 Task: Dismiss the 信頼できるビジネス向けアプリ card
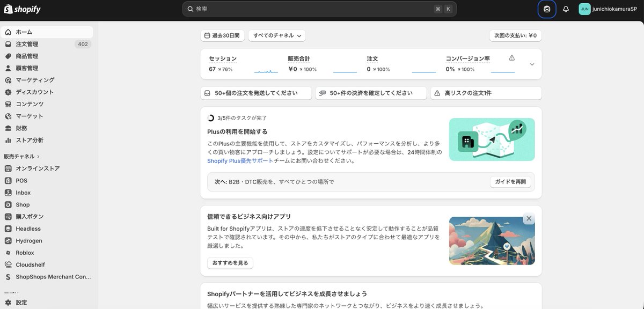(529, 218)
